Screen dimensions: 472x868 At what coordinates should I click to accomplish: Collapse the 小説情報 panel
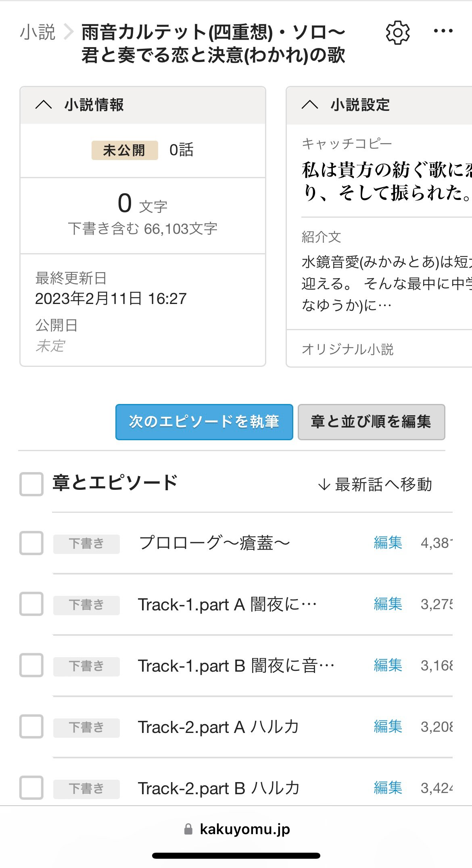[x=44, y=105]
